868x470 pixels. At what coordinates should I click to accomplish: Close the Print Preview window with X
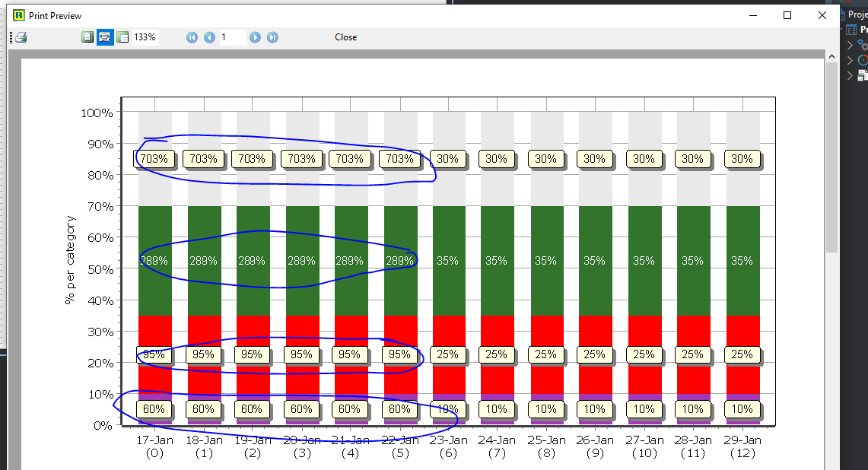point(822,15)
